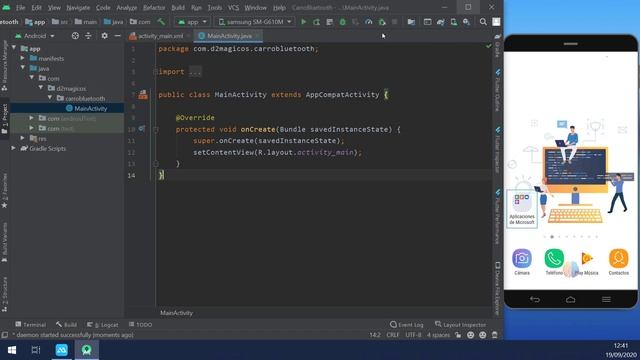Image resolution: width=640 pixels, height=360 pixels.
Task: Open the Logcat tool window
Action: point(103,324)
